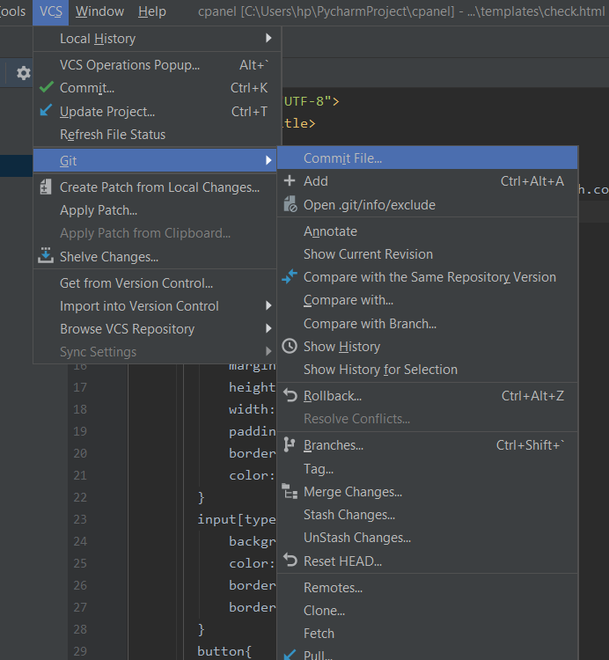Click the Branches icon in Git submenu
This screenshot has width=609, height=660.
coord(290,445)
